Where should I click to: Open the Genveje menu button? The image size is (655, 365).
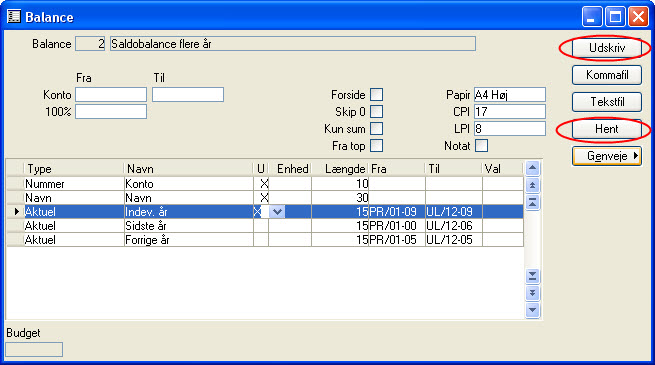(607, 156)
